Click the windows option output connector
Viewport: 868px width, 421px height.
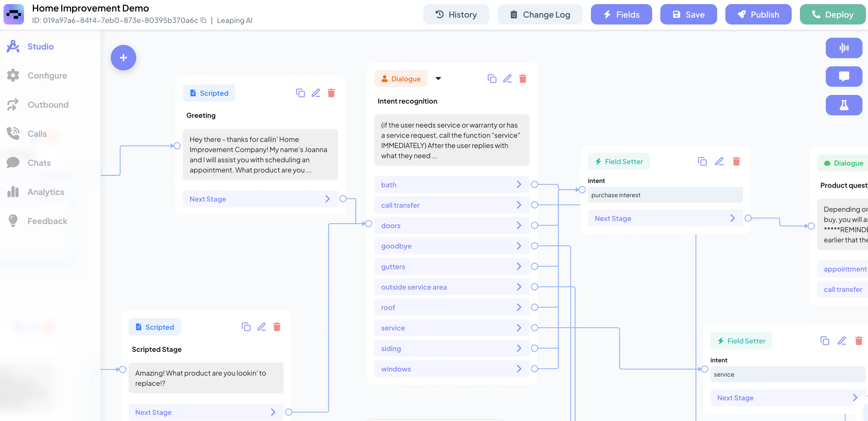click(x=535, y=369)
